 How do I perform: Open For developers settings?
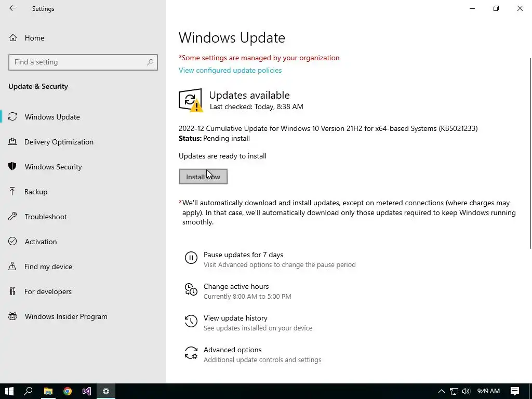[x=48, y=291]
